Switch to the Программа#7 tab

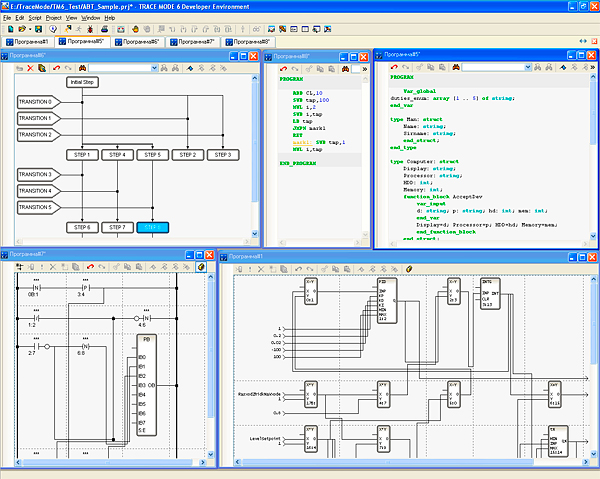pyautogui.click(x=192, y=42)
